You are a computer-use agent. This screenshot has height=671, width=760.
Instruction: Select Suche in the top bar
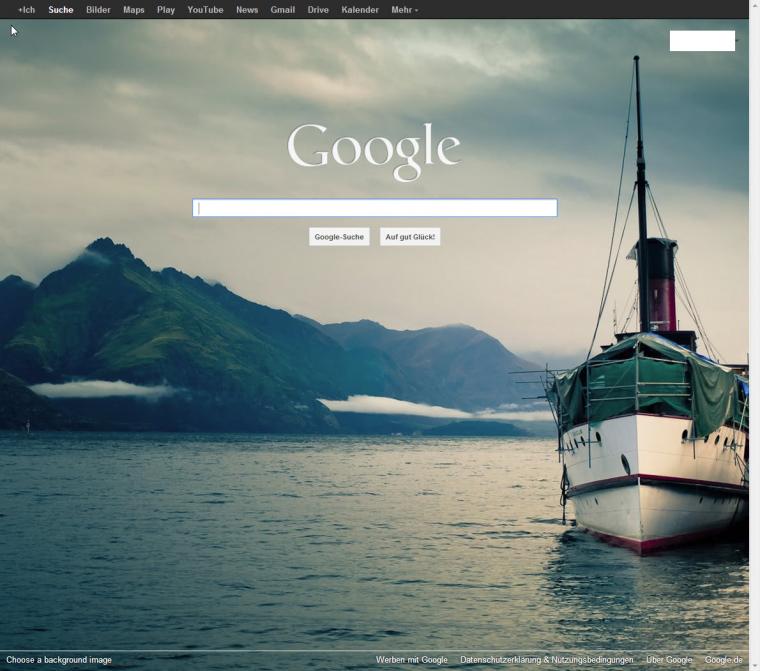61,10
